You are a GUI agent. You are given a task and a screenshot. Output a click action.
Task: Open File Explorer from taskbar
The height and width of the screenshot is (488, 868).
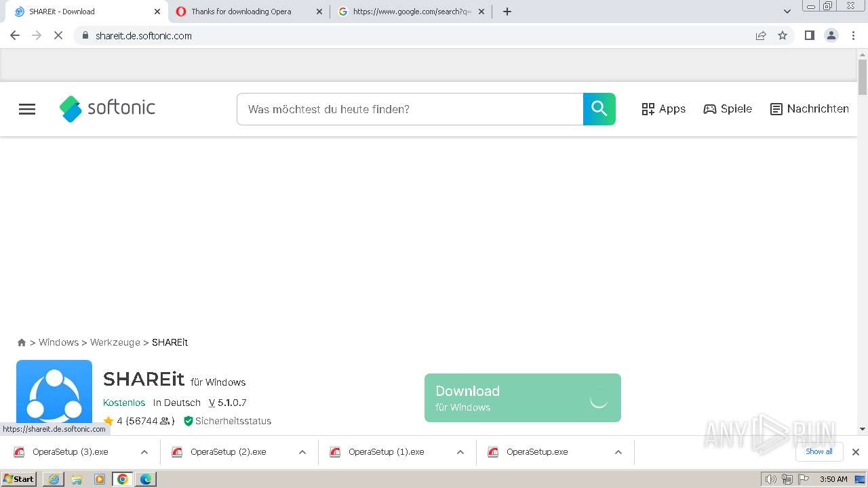77,479
